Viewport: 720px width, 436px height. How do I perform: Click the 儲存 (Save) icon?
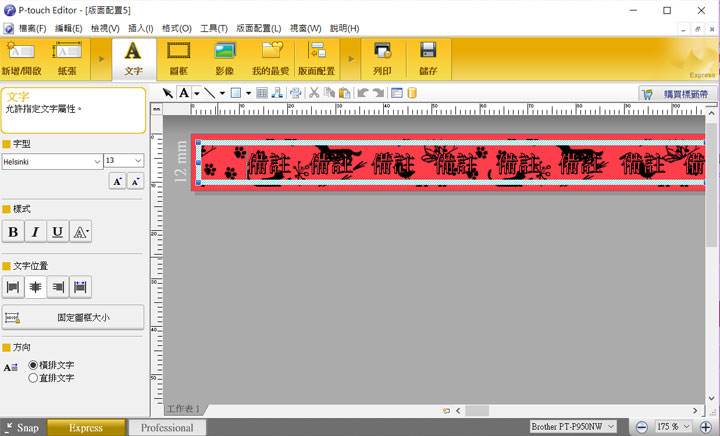[x=428, y=58]
